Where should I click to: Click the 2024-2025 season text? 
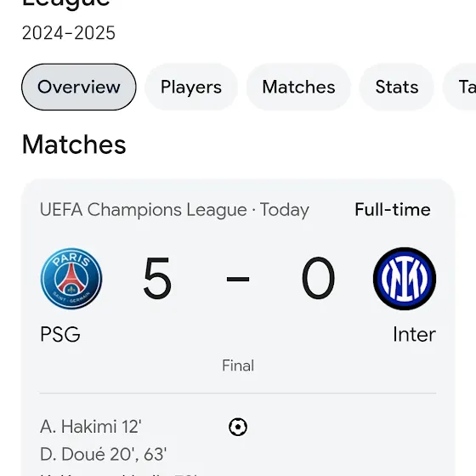(69, 33)
